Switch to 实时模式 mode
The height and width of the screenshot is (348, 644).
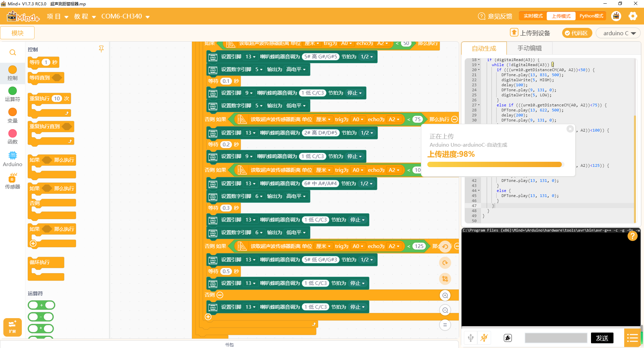533,16
